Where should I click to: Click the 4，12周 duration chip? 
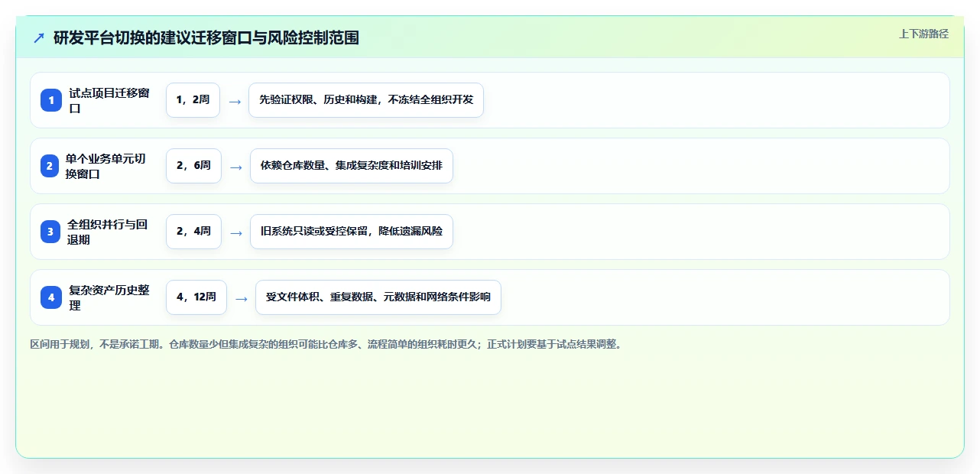pos(196,297)
